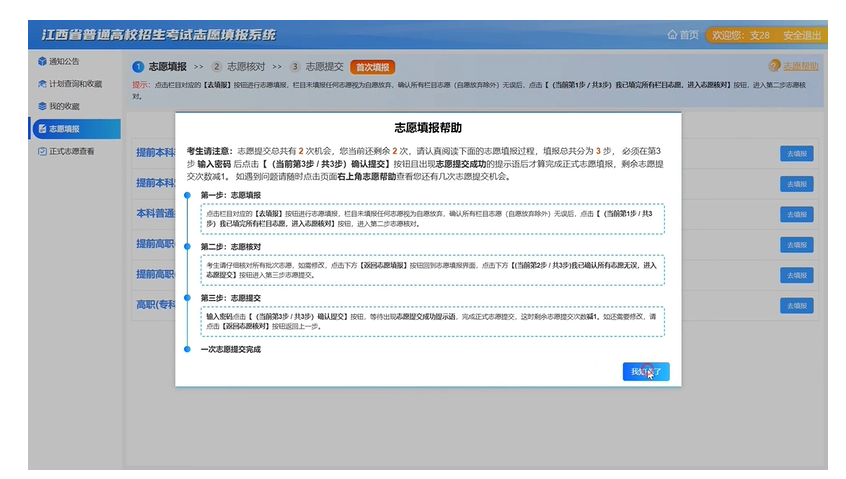Click the 正式志愿查看 clipboard icon
This screenshot has height=479, width=846.
(x=41, y=152)
